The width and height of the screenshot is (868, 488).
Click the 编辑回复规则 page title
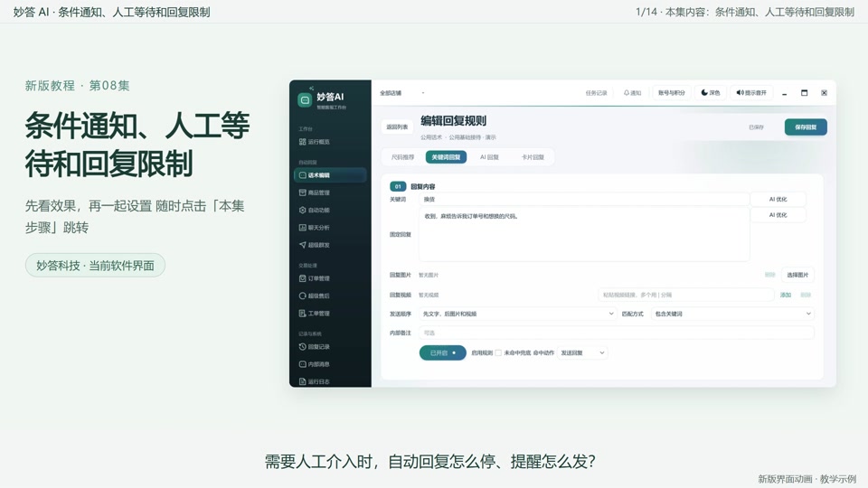click(x=453, y=120)
